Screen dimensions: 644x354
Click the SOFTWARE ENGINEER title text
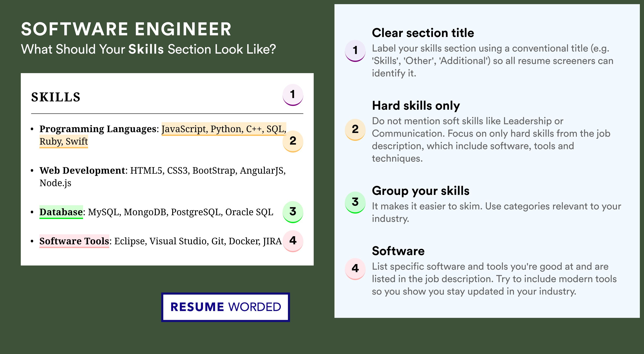point(126,29)
